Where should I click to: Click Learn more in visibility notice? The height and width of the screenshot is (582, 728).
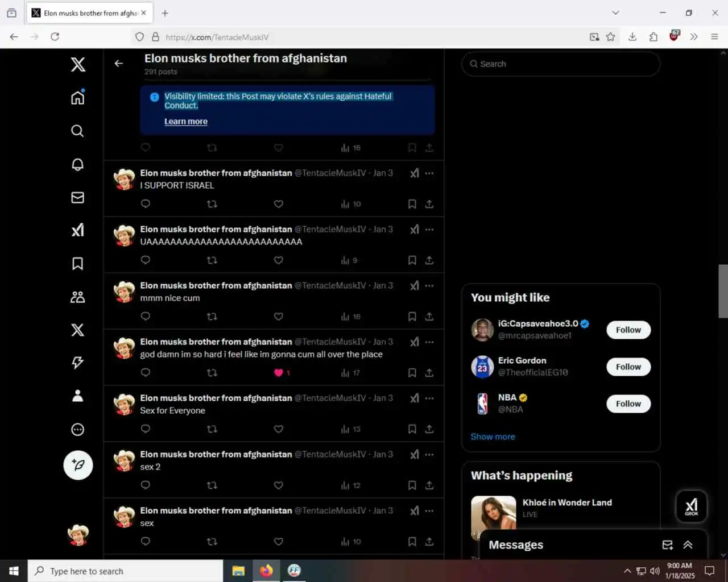click(x=186, y=121)
